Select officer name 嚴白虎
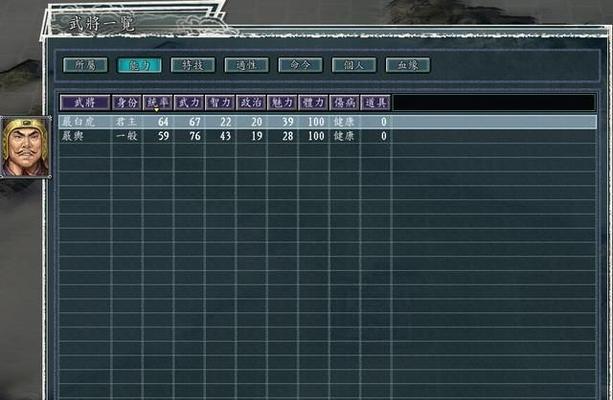 [x=78, y=122]
